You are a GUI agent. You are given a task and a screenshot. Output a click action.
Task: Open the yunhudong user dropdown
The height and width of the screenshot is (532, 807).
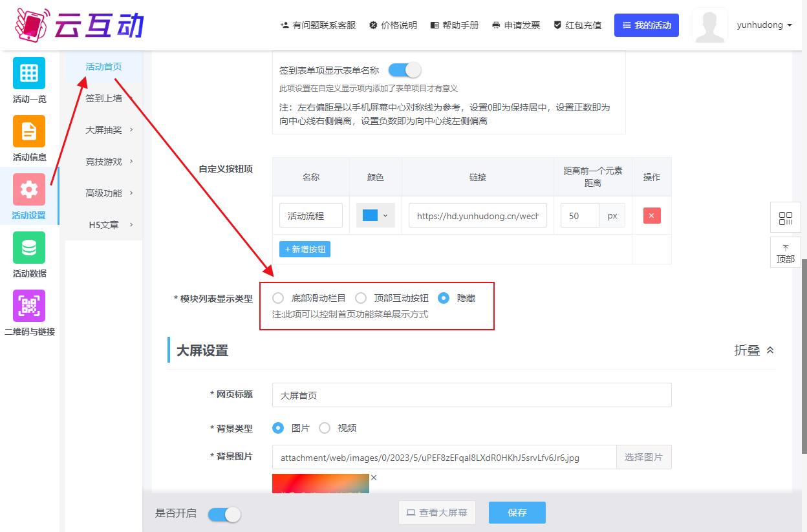point(764,25)
